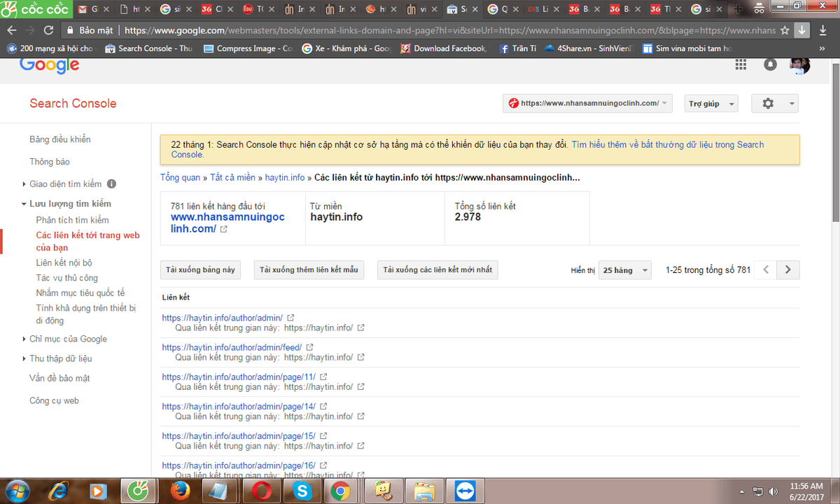840x504 pixels.
Task: Open the Google logo
Action: pyautogui.click(x=50, y=65)
